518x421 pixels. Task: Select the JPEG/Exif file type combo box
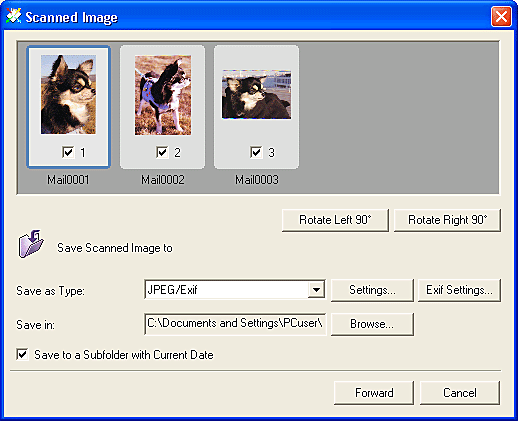(x=235, y=290)
